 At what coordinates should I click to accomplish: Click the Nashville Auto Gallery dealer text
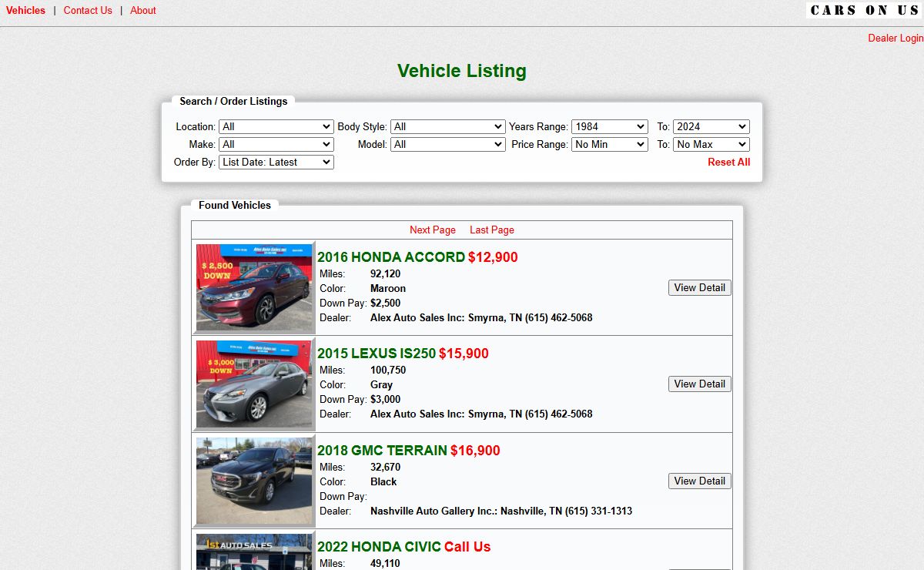coord(501,511)
